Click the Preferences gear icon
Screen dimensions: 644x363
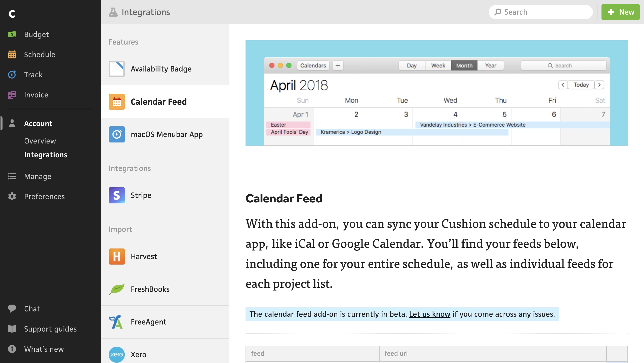tap(12, 196)
